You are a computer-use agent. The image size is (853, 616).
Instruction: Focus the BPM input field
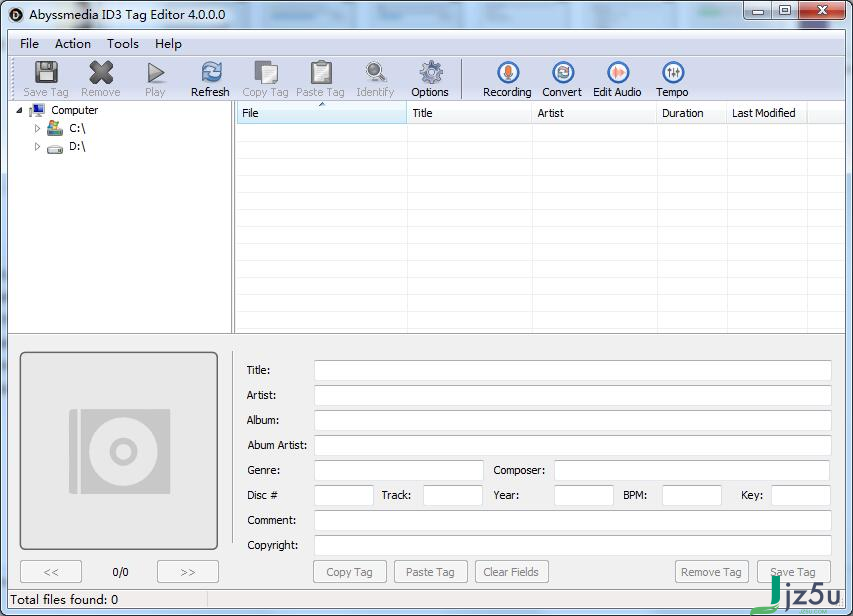pos(692,495)
